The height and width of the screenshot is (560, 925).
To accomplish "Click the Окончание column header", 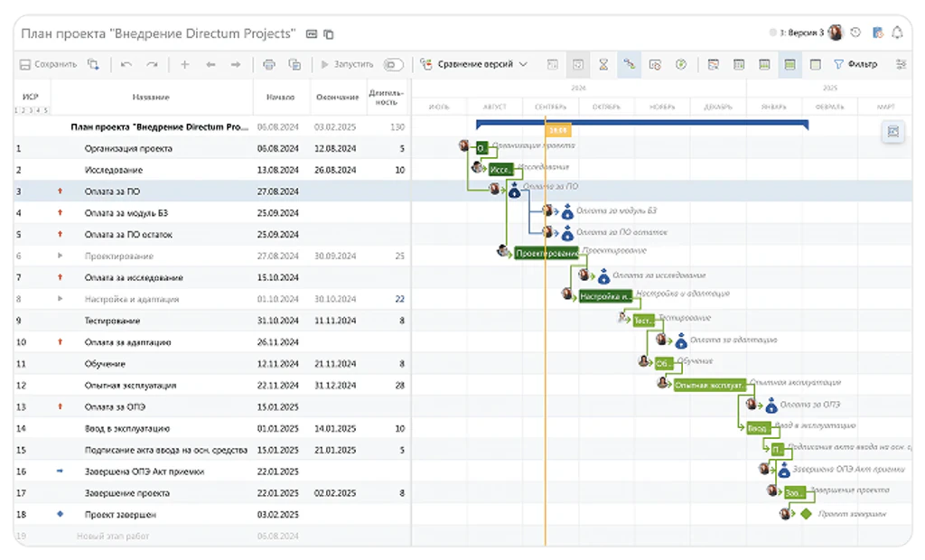I will (338, 97).
